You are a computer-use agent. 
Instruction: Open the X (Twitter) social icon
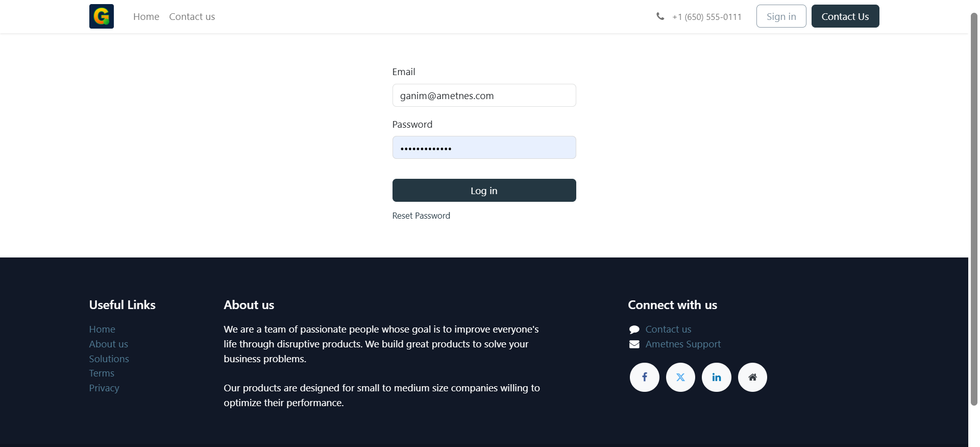click(x=680, y=377)
